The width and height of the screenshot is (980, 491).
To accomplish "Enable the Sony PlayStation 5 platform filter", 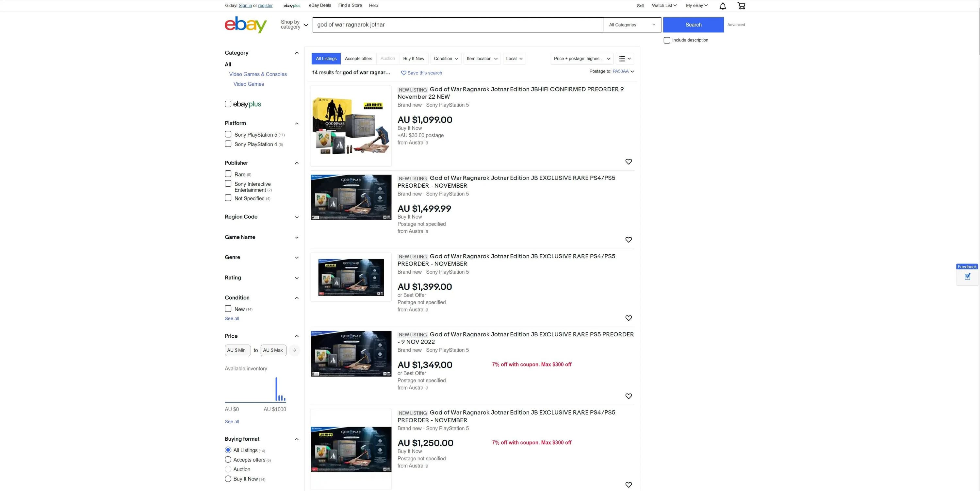I will coord(228,134).
